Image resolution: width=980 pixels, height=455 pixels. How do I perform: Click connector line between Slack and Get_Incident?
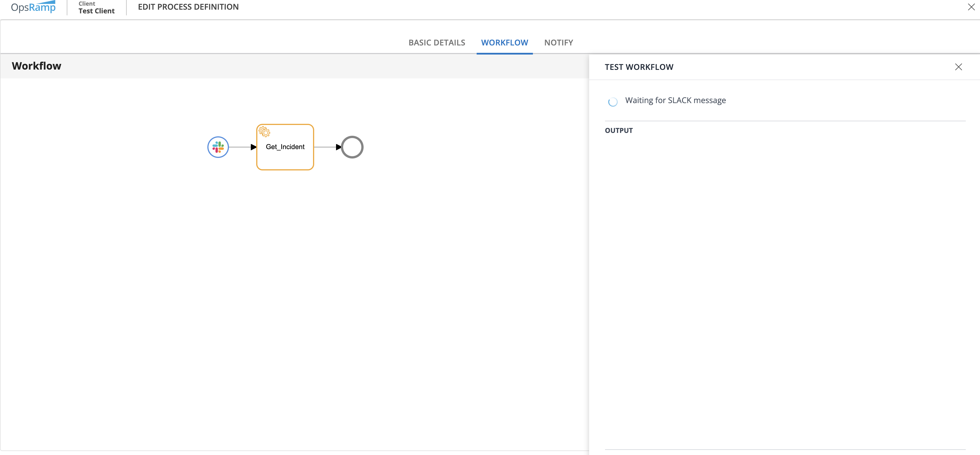click(240, 147)
